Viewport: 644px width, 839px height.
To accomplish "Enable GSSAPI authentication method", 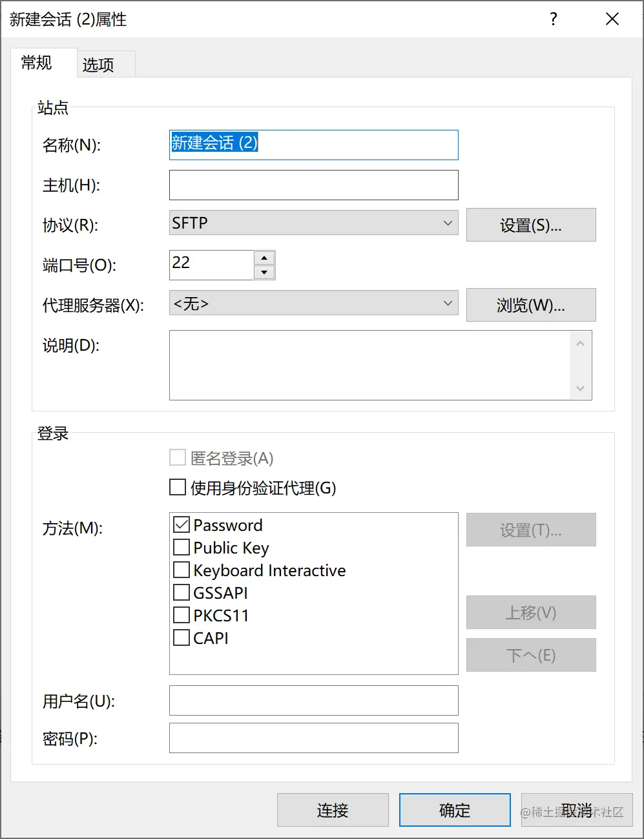I will [182, 593].
